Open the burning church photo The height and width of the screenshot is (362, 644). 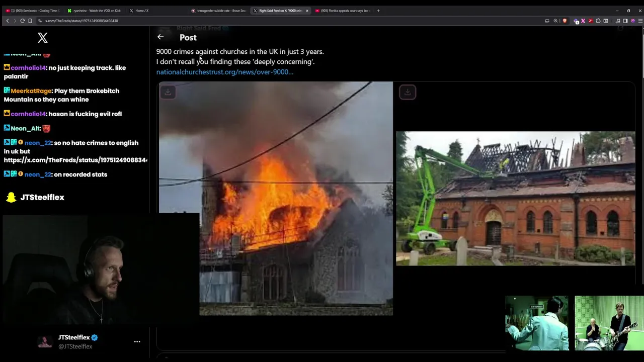[x=276, y=199]
